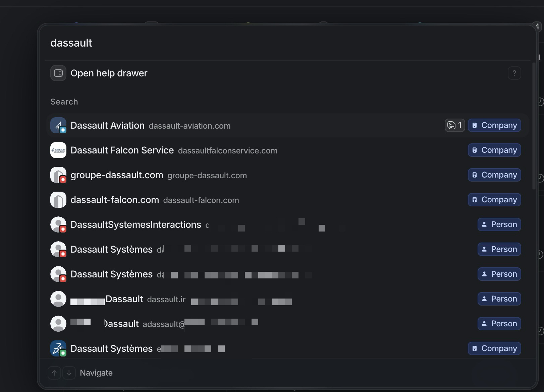
Task: Click the Company tag on groupe-dassault.com row
Action: [494, 175]
